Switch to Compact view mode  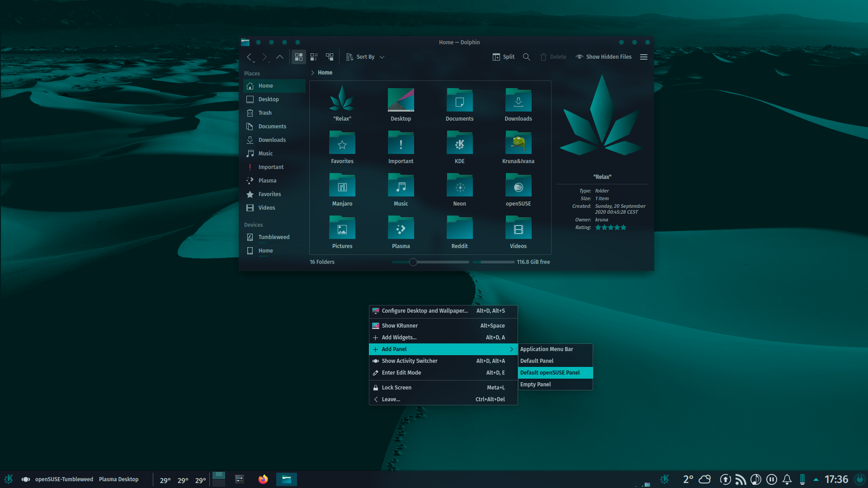coord(314,57)
